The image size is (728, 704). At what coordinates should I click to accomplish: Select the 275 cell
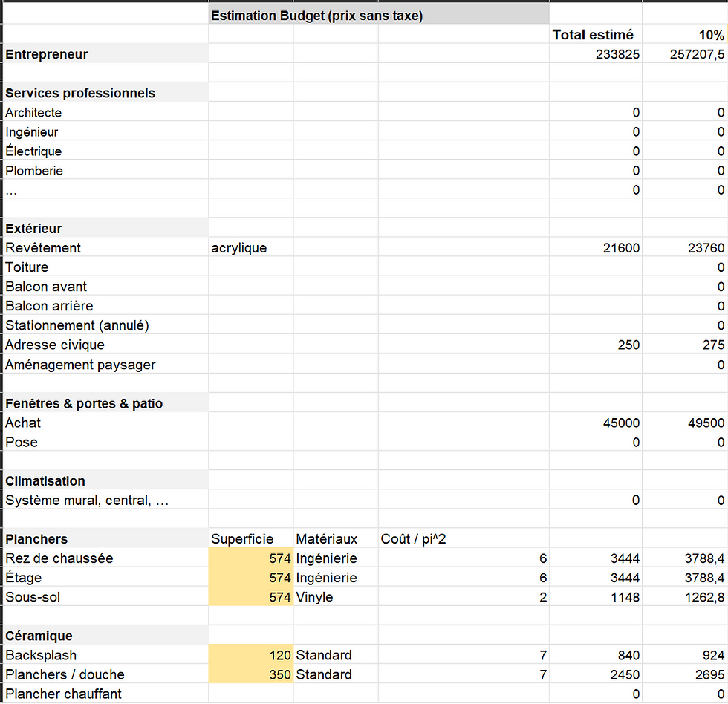click(x=685, y=345)
